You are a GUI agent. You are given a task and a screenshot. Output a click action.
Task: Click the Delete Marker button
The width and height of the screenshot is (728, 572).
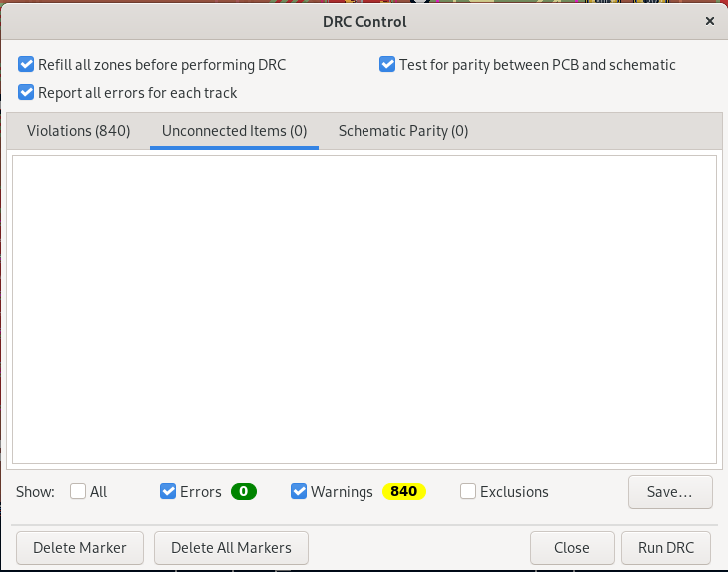click(x=80, y=547)
